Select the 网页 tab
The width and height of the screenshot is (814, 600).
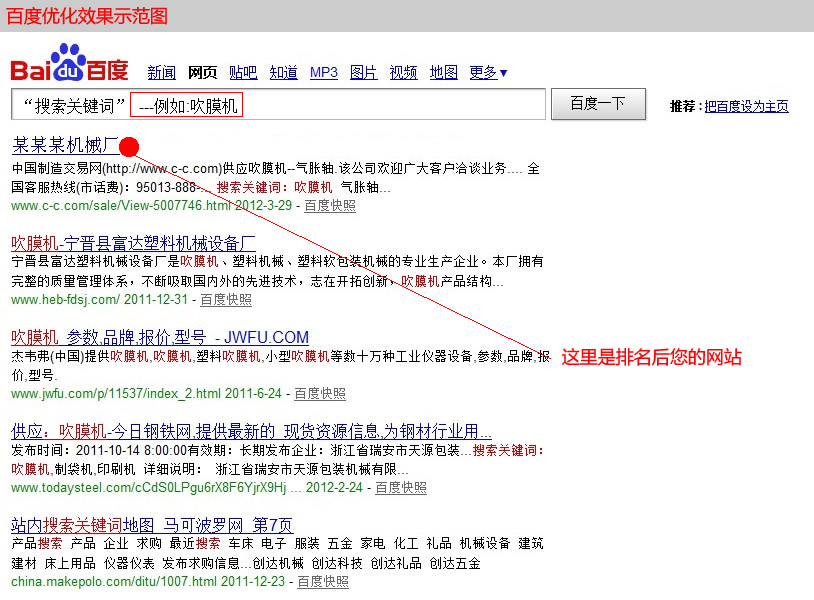pos(202,72)
